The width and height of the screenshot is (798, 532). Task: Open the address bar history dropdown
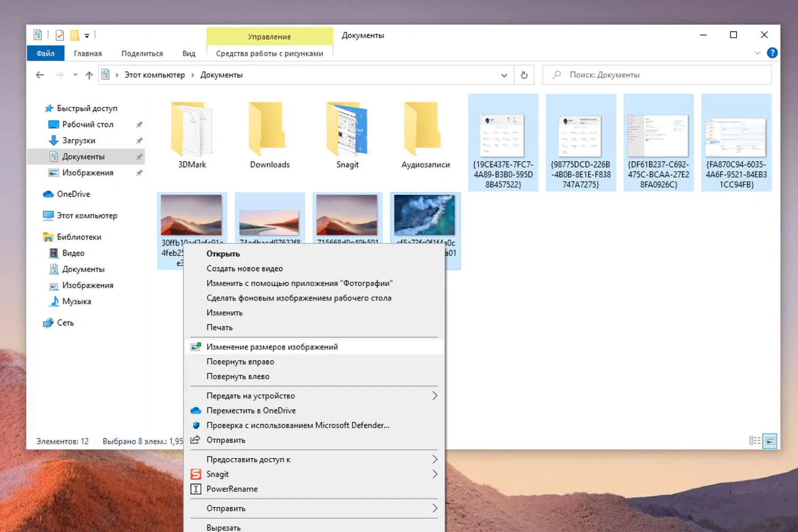tap(504, 75)
